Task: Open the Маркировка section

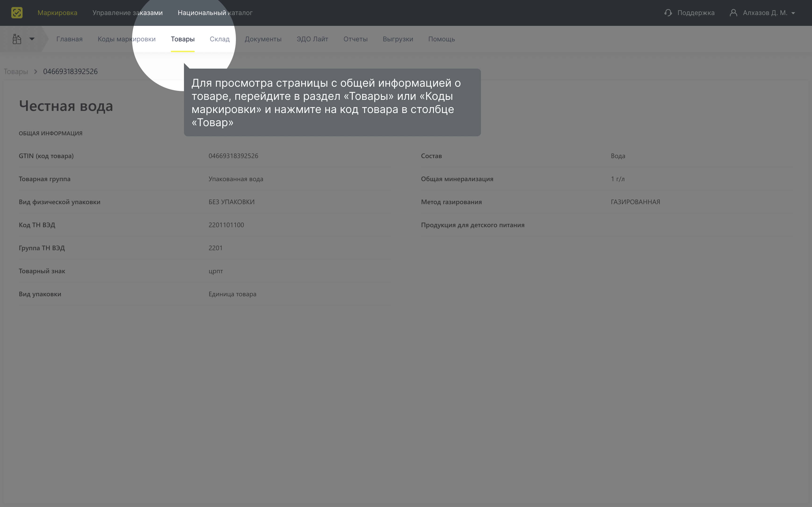Action: pyautogui.click(x=57, y=13)
